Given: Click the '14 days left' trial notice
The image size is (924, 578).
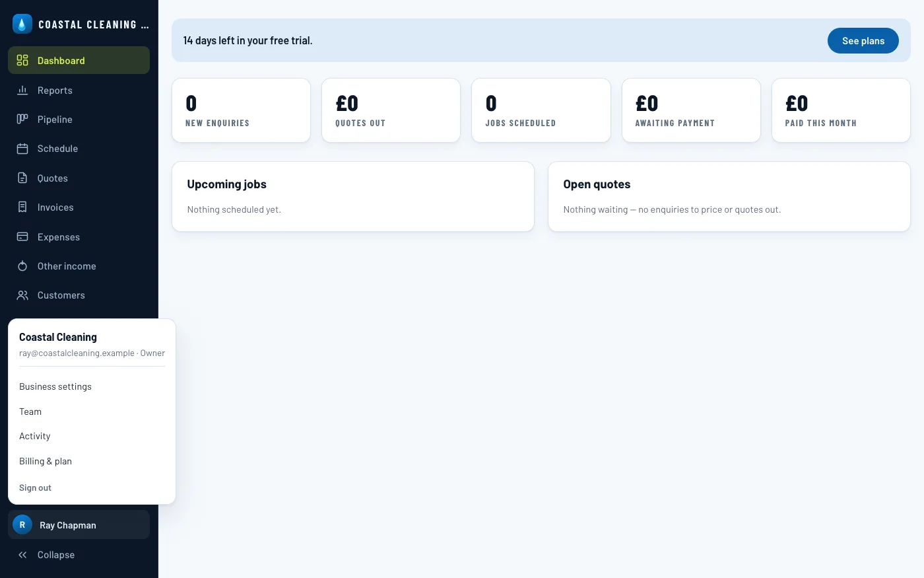Looking at the screenshot, I should coord(247,40).
